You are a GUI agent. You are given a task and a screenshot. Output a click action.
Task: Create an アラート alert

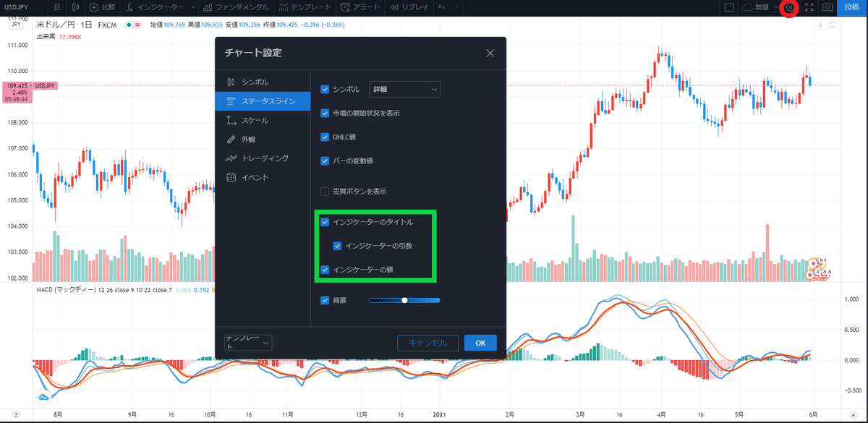[x=360, y=7]
